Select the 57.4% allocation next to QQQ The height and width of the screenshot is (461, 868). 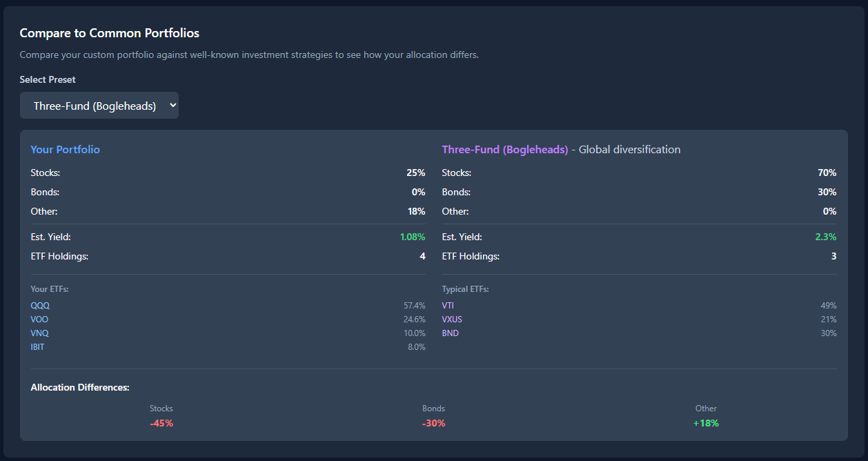point(415,305)
